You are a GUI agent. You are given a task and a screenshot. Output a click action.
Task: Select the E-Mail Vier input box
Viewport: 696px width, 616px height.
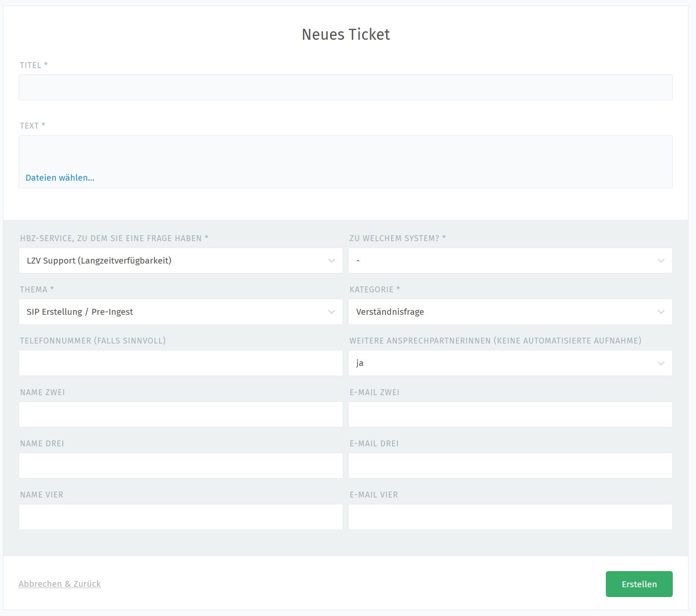click(510, 517)
